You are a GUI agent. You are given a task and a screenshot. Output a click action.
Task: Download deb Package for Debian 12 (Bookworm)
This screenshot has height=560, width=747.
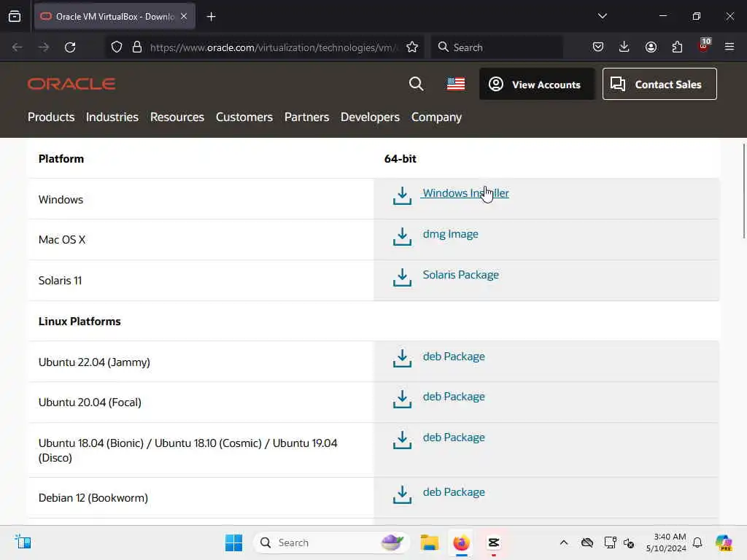454,492
